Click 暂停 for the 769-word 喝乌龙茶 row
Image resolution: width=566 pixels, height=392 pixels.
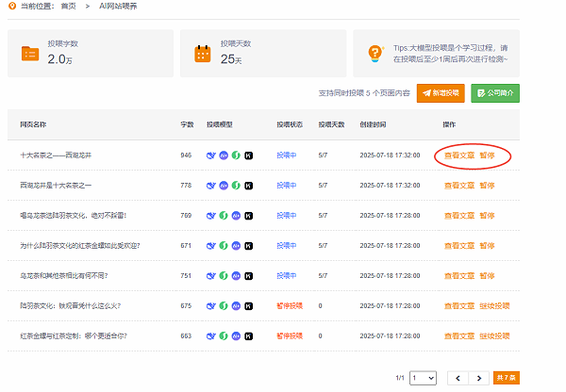coord(487,216)
